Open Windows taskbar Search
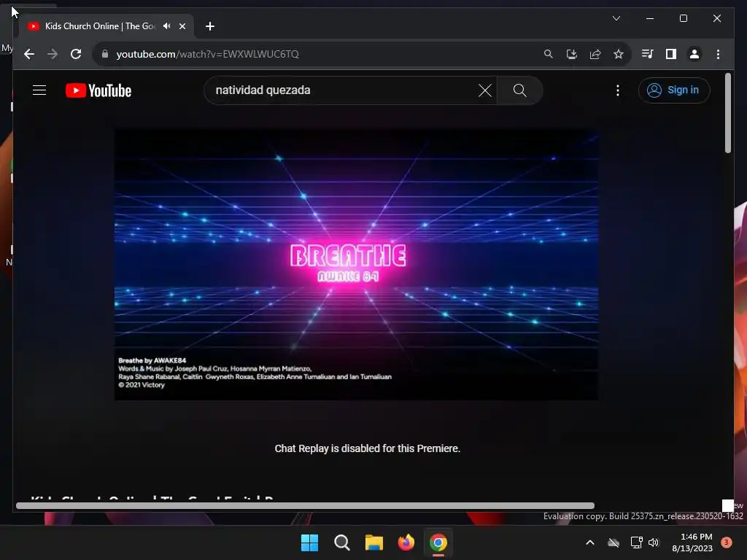 click(x=342, y=542)
